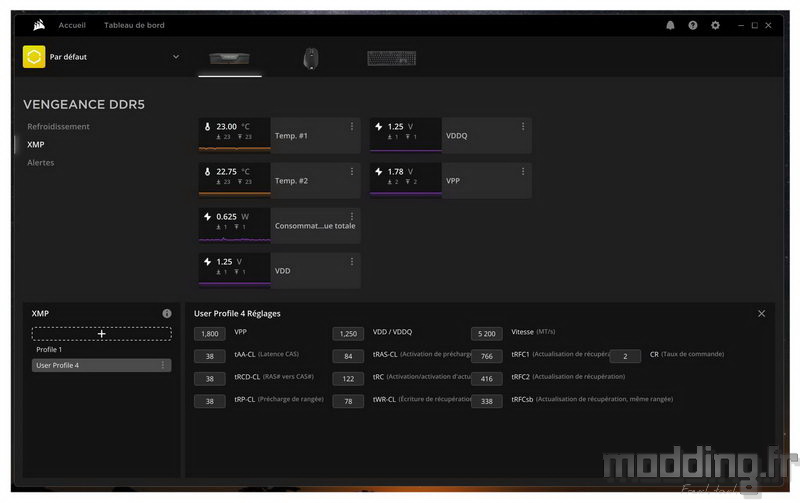
Task: Click the Vitesse field showing 5 200
Action: 487,334
